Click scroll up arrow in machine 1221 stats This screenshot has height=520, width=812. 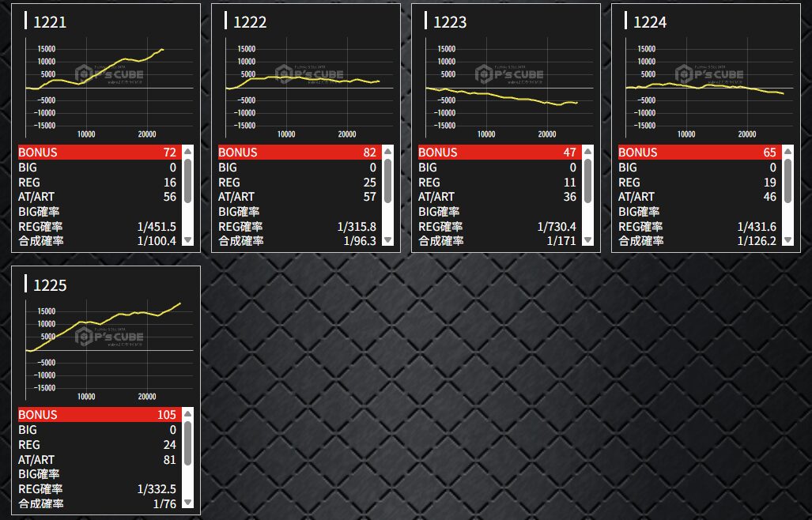click(188, 151)
